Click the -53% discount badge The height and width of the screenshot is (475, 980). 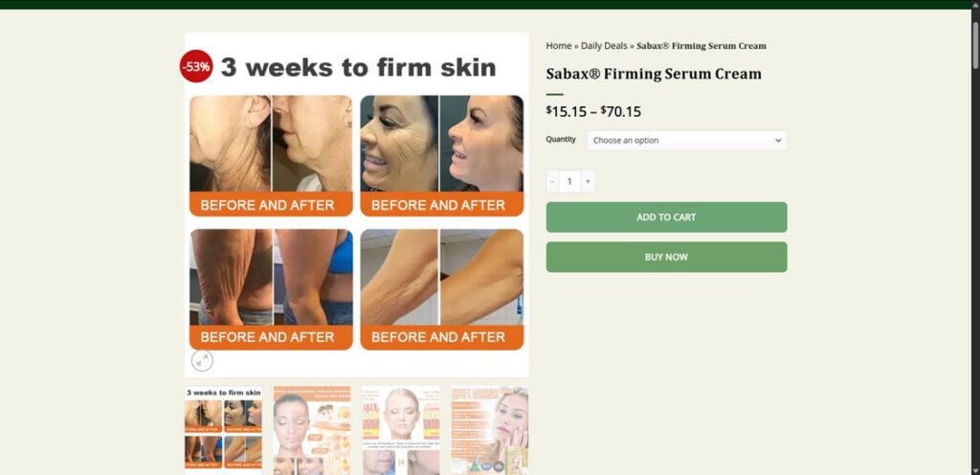tap(196, 66)
